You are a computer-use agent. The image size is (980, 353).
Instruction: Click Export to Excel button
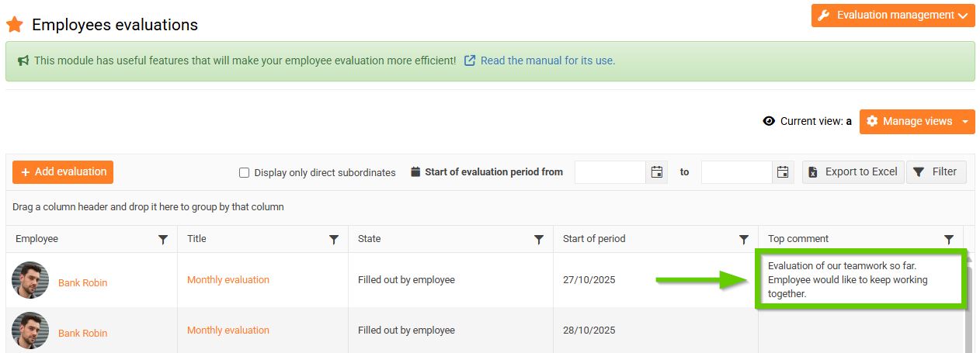(x=853, y=172)
